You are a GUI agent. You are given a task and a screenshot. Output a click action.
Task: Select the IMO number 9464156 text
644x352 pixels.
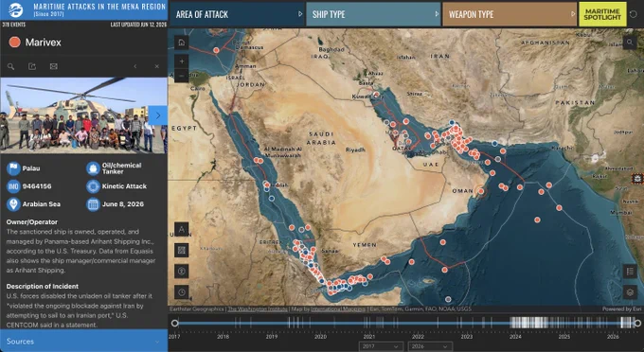(x=37, y=186)
